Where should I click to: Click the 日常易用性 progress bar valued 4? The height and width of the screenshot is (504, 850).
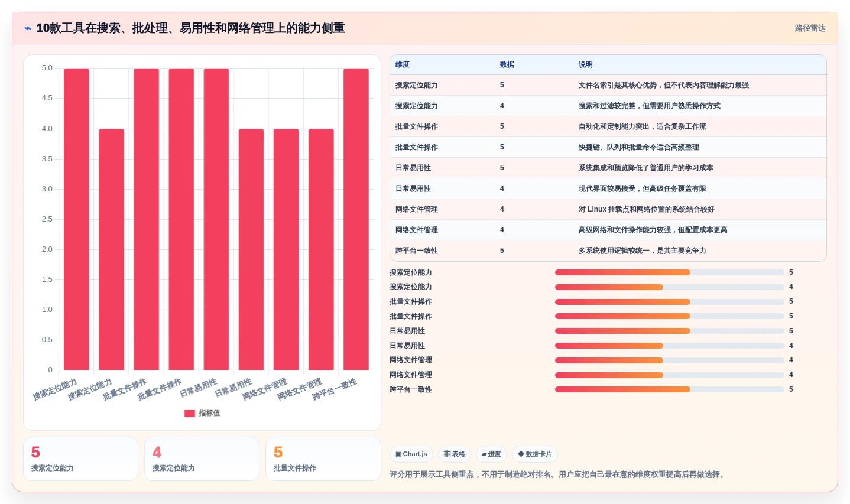669,346
